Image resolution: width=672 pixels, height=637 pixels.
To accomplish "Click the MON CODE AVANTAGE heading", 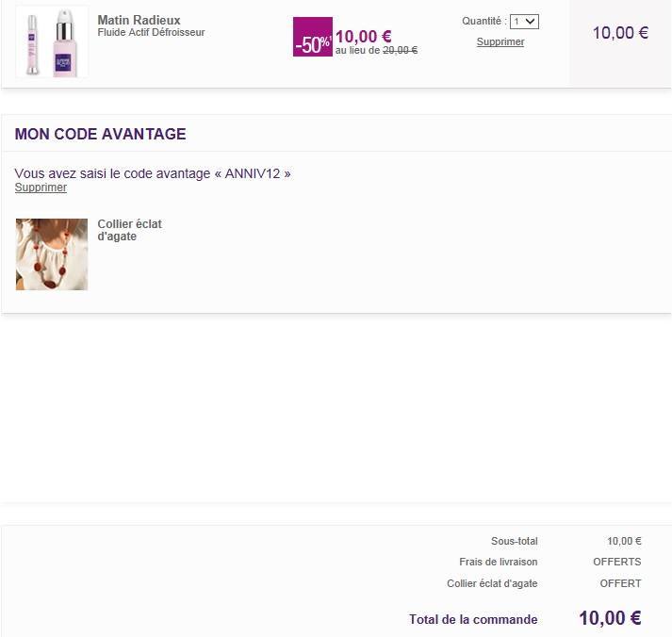I will (x=100, y=134).
